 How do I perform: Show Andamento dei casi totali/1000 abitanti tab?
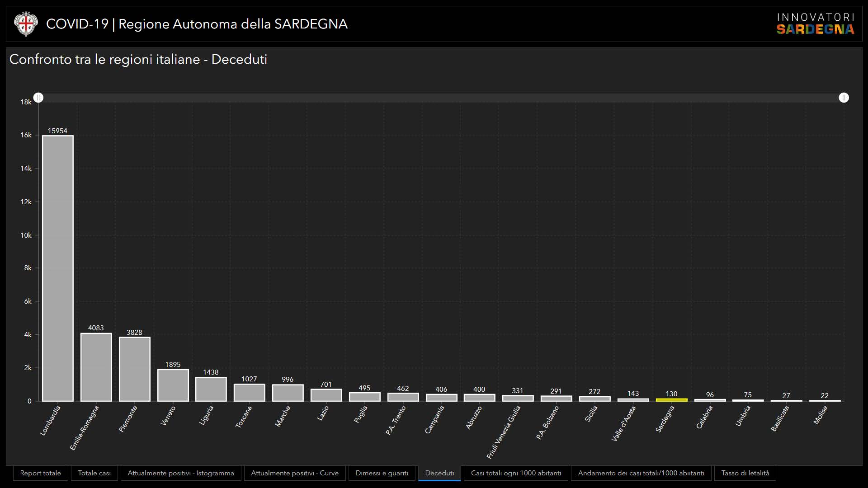pos(641,473)
